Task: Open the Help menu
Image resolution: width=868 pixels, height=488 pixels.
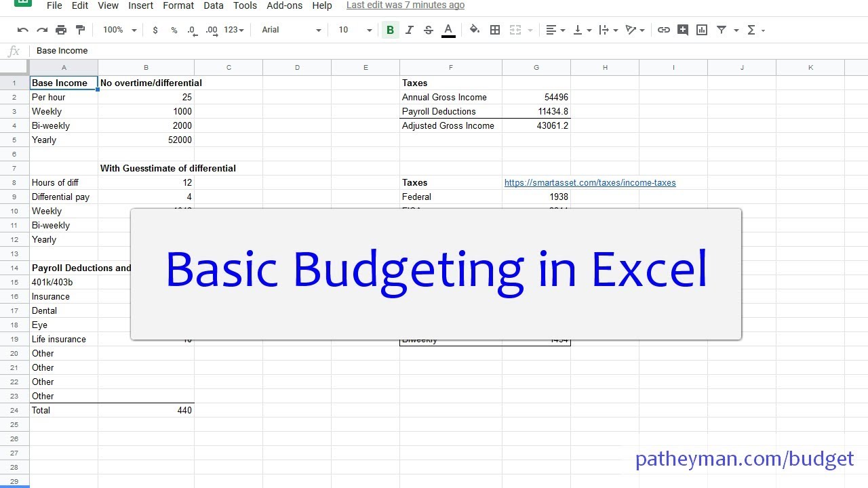Action: [x=322, y=5]
